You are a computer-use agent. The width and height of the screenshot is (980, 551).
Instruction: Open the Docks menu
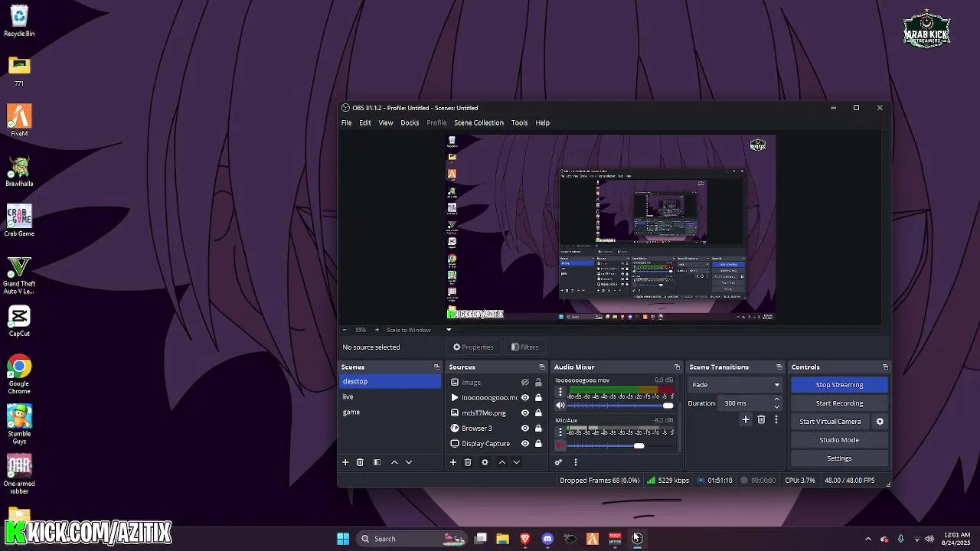[410, 122]
